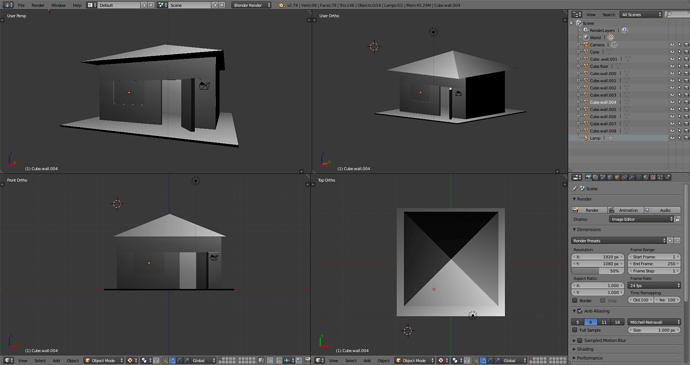690x365 pixels.
Task: Hide the Camera using its eye icon
Action: (x=672, y=44)
